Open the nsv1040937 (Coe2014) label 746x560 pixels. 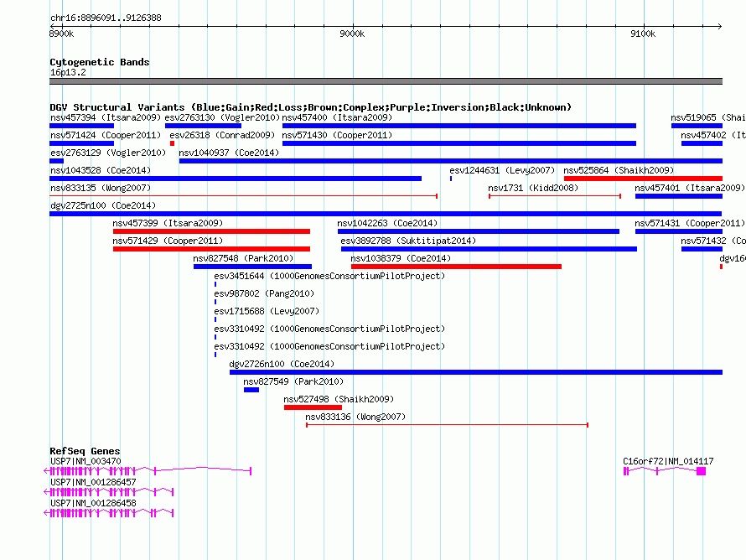[x=229, y=153]
